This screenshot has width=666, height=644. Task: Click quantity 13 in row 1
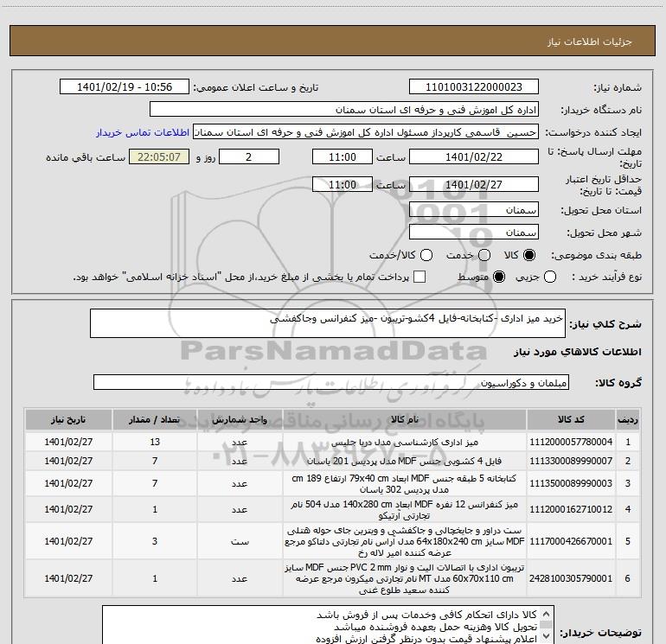point(155,442)
